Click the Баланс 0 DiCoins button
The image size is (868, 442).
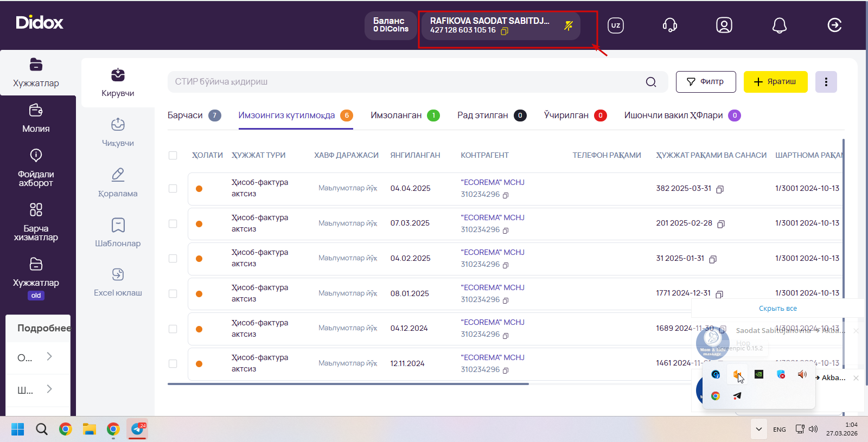click(x=391, y=25)
